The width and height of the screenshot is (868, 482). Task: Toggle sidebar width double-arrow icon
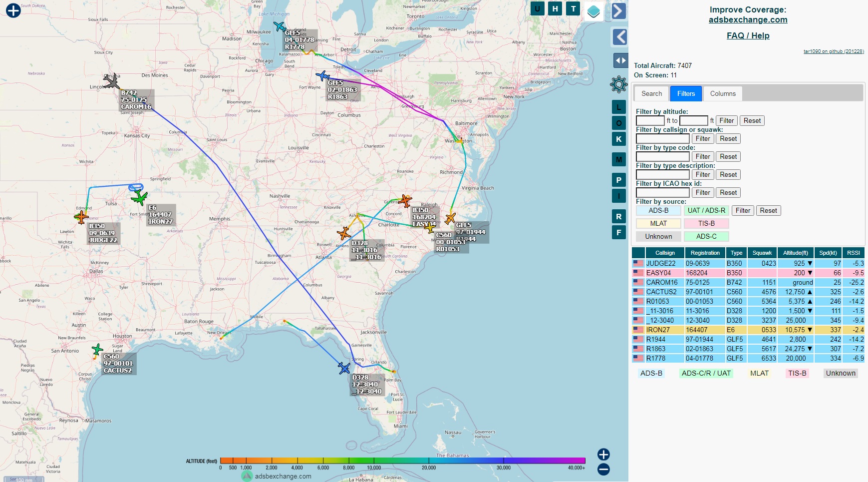[620, 60]
